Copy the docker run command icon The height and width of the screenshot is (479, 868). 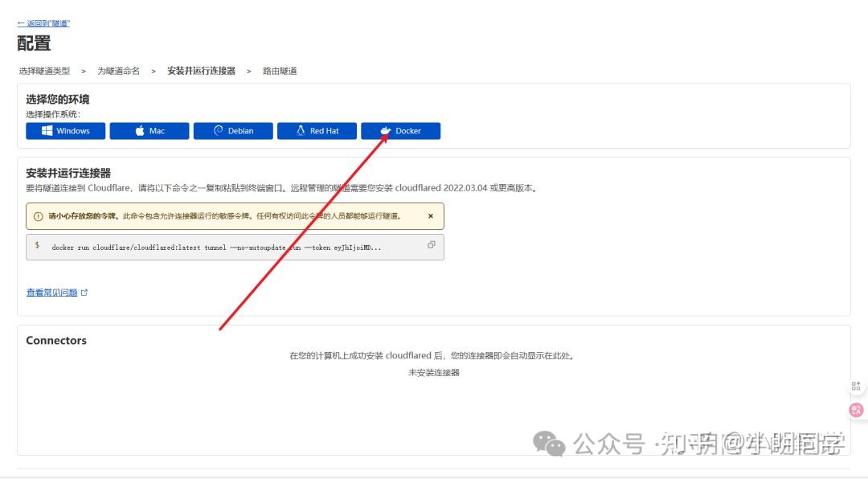pos(432,245)
